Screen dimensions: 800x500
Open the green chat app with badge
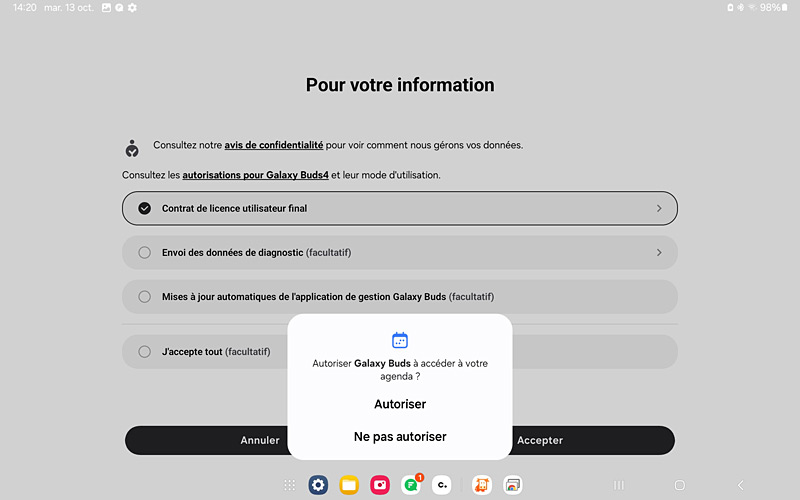411,485
